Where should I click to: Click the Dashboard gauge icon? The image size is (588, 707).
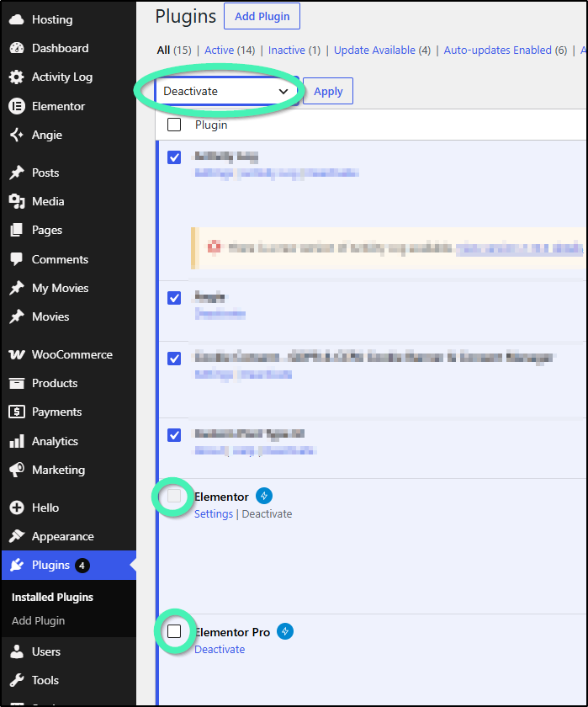[x=17, y=48]
